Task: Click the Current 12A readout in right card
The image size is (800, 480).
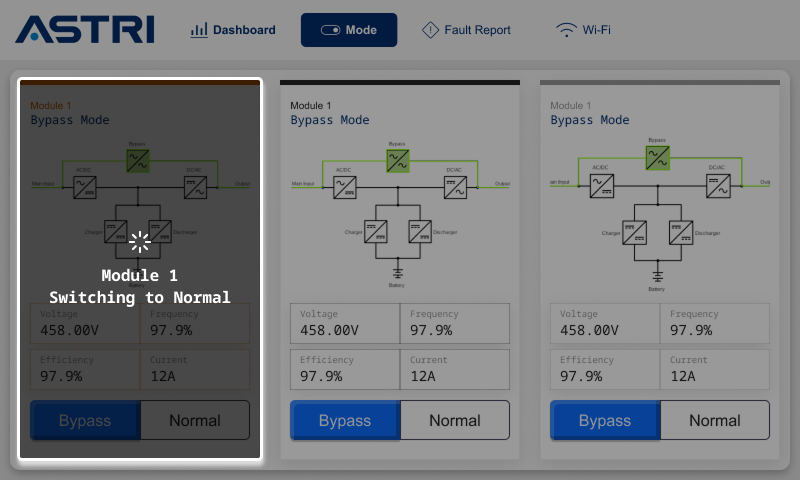Action: click(715, 368)
